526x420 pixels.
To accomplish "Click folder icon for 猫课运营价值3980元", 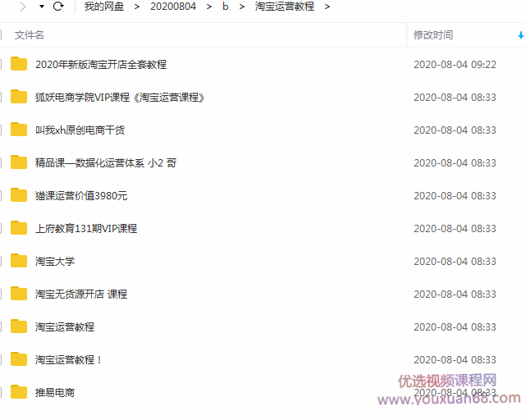I will click(x=19, y=195).
